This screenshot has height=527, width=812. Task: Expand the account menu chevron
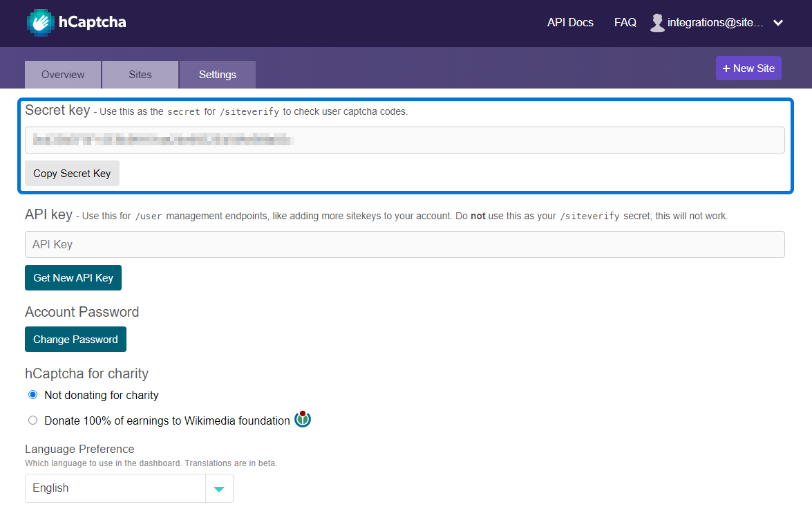778,23
